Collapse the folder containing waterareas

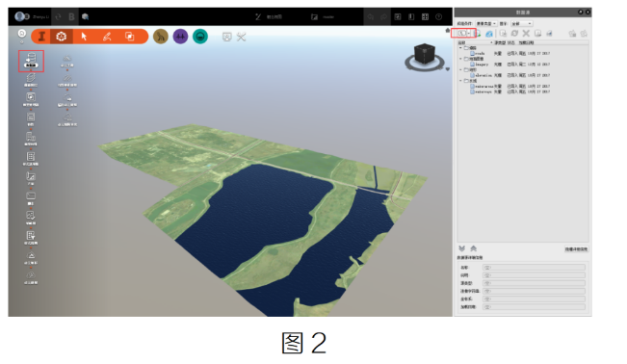[460, 80]
